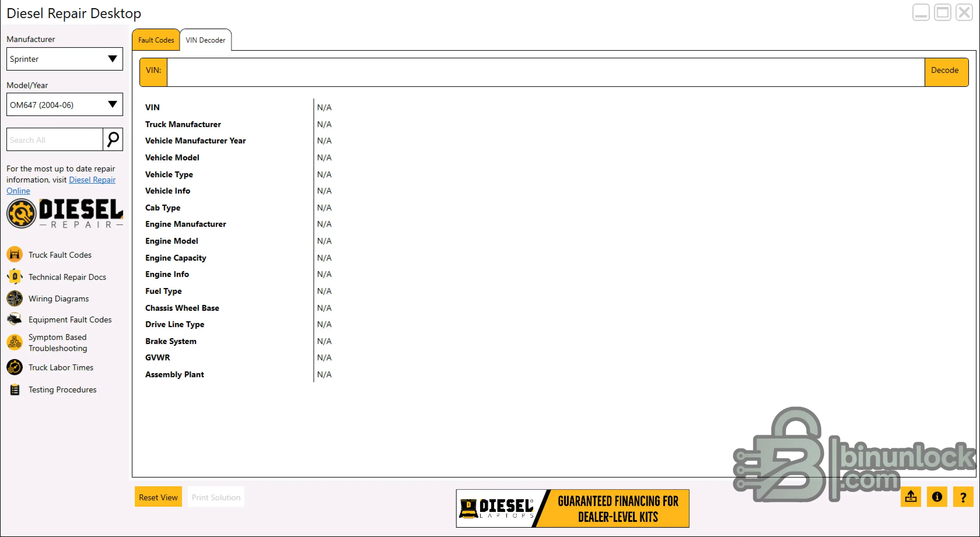Click the Reset View button
Screen dimensions: 980x537
coord(158,497)
